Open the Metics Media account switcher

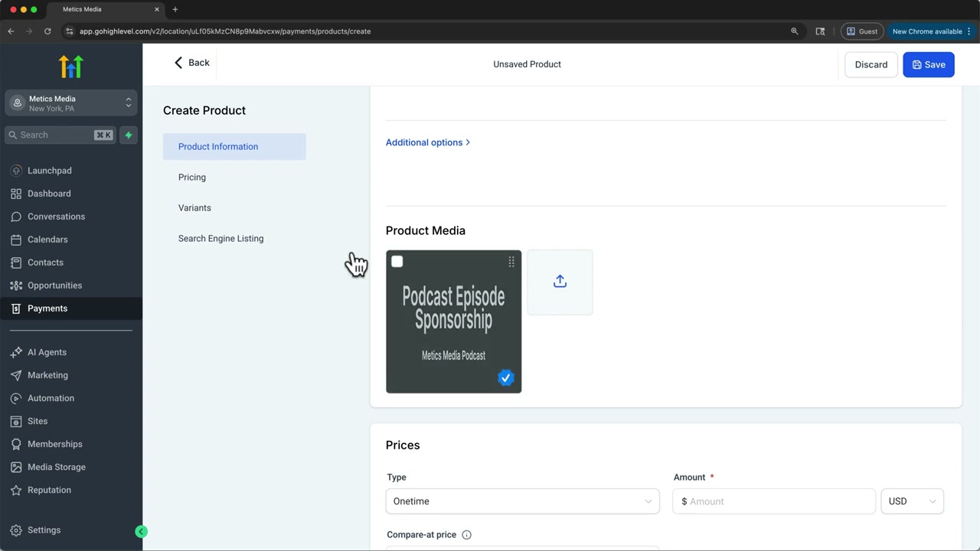(71, 103)
